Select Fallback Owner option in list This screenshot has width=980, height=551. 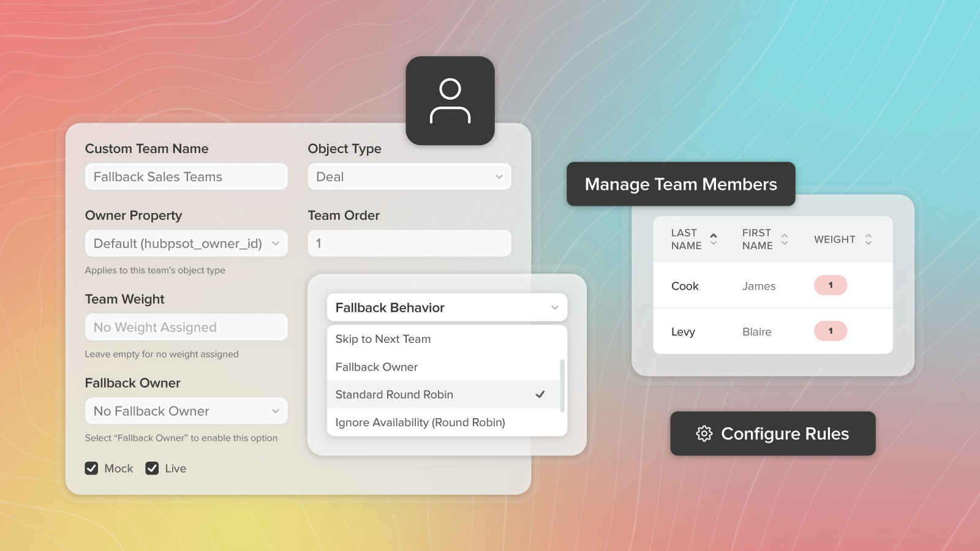[443, 367]
